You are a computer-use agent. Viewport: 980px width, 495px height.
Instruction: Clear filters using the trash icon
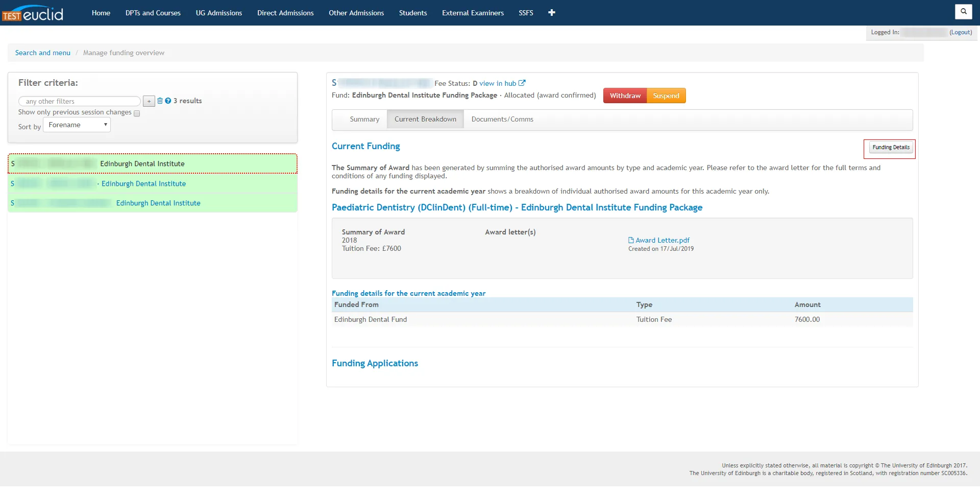160,101
